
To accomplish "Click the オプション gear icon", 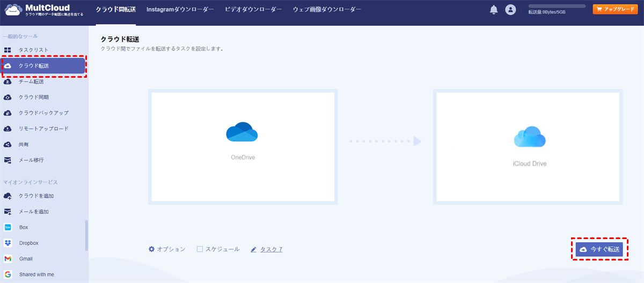I will [x=152, y=249].
